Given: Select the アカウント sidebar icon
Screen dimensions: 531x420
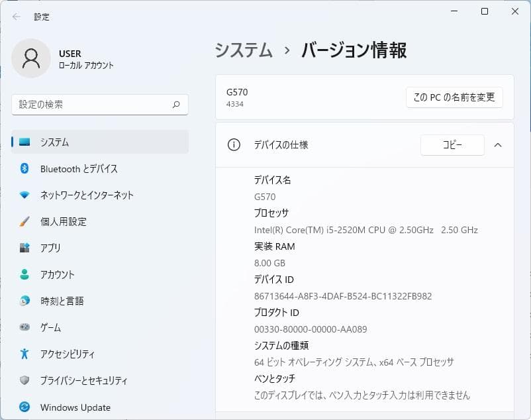Looking at the screenshot, I should tap(24, 274).
